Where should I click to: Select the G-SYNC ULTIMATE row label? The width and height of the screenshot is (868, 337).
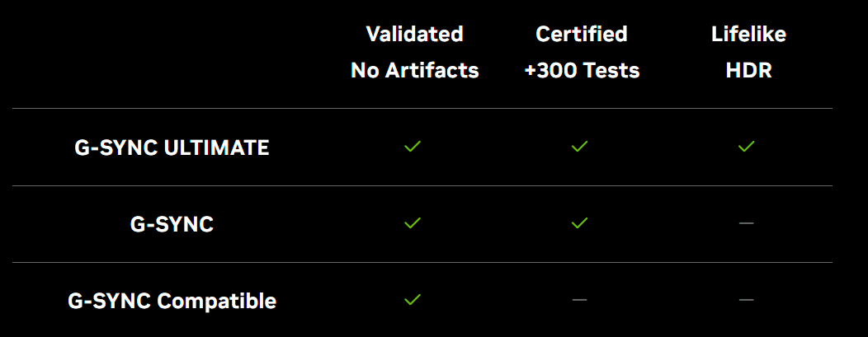point(172,148)
